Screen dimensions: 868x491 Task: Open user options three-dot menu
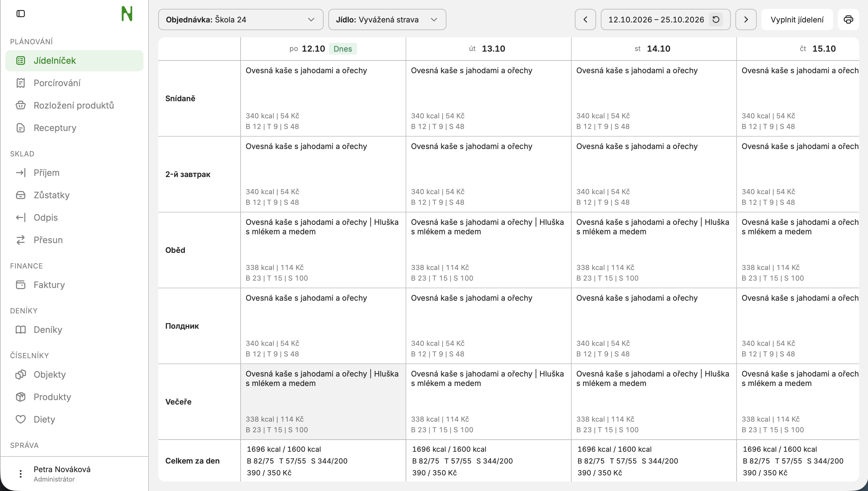(21, 474)
